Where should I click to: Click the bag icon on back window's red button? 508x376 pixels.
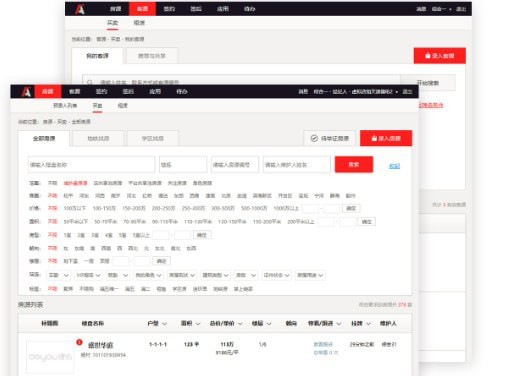428,56
